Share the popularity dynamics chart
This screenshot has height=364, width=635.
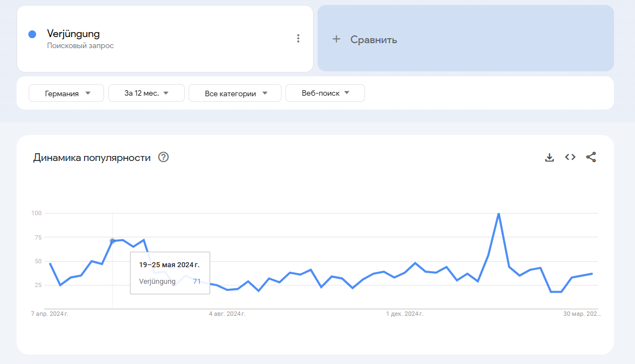(591, 157)
